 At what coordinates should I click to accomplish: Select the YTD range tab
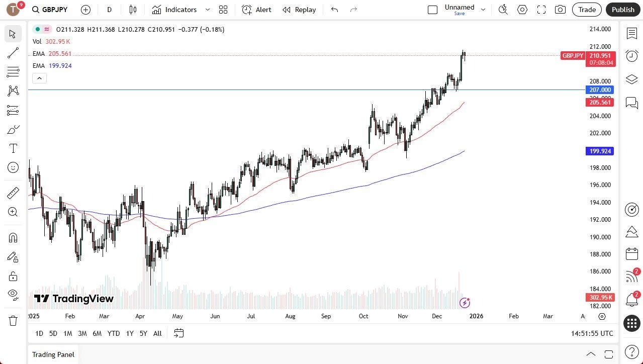[114, 333]
